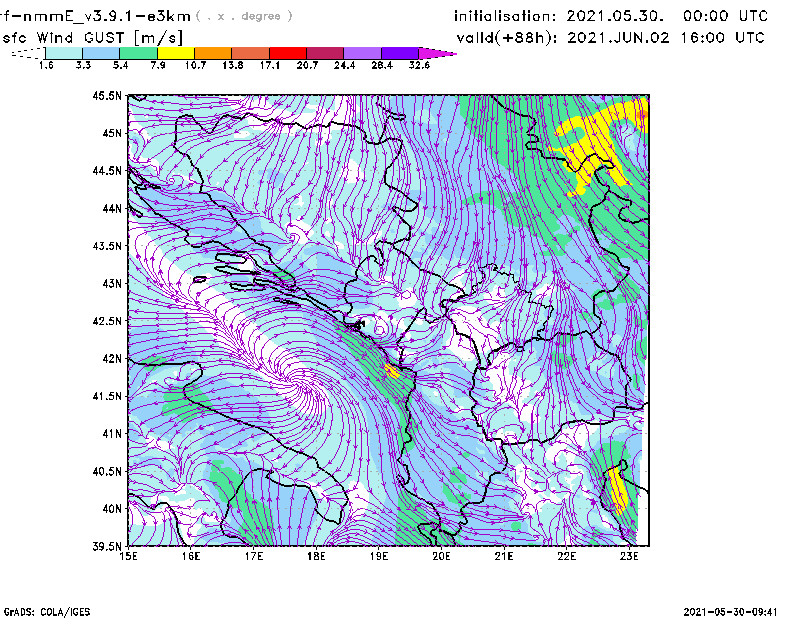Click the '7.9' legend value

point(158,65)
